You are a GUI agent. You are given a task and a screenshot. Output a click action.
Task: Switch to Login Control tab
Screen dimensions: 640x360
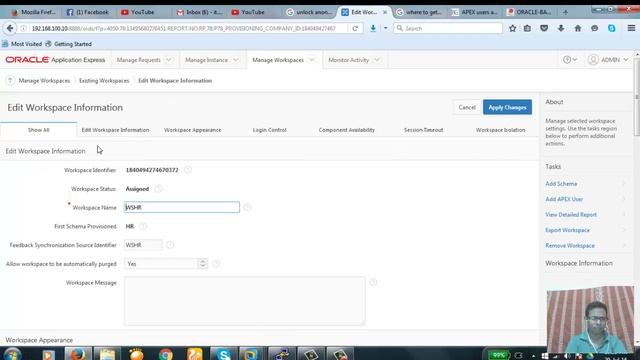tap(269, 130)
